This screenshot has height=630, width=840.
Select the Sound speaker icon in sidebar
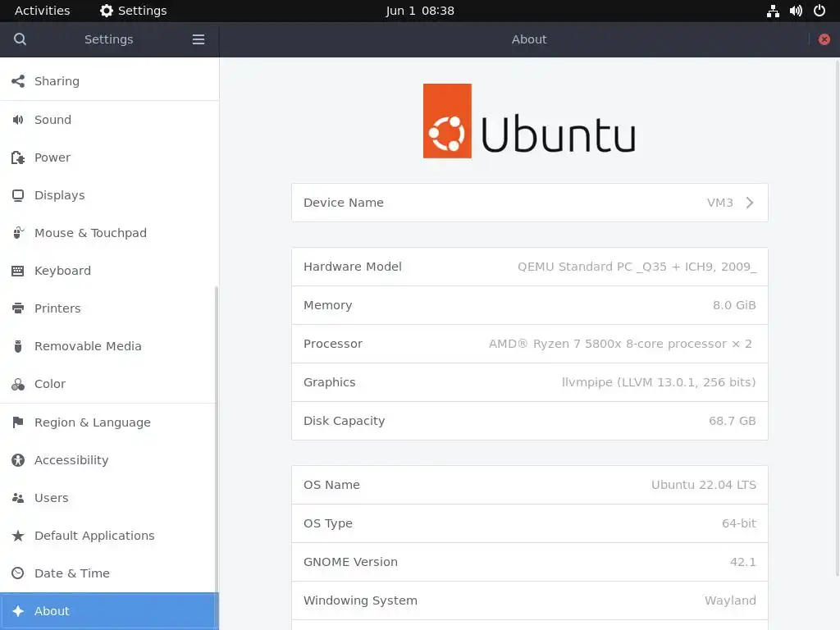[18, 120]
